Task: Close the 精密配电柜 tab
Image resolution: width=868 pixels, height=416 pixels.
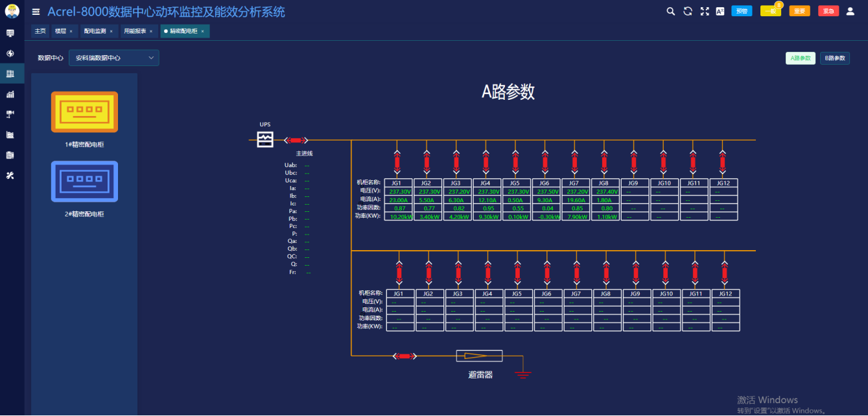Action: pyautogui.click(x=202, y=31)
